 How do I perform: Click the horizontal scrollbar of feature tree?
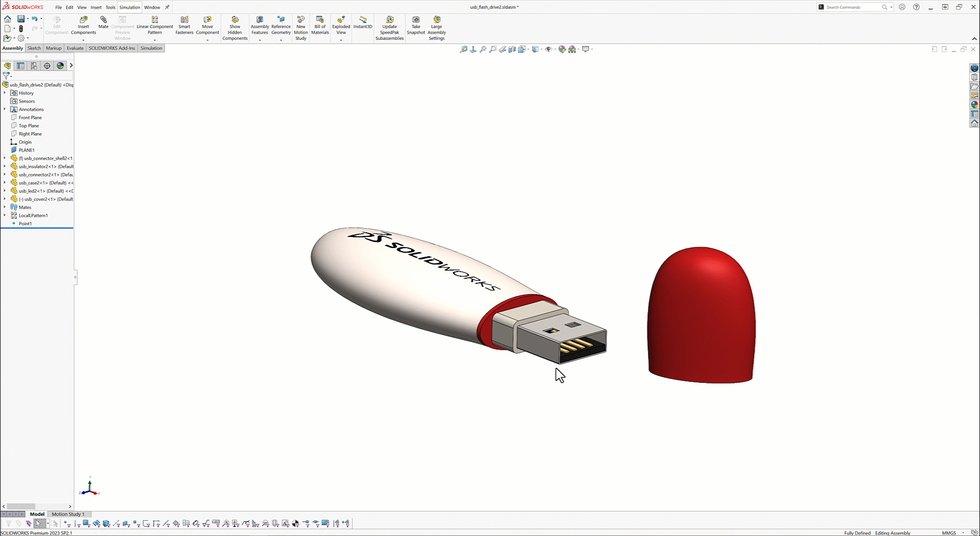click(x=21, y=506)
